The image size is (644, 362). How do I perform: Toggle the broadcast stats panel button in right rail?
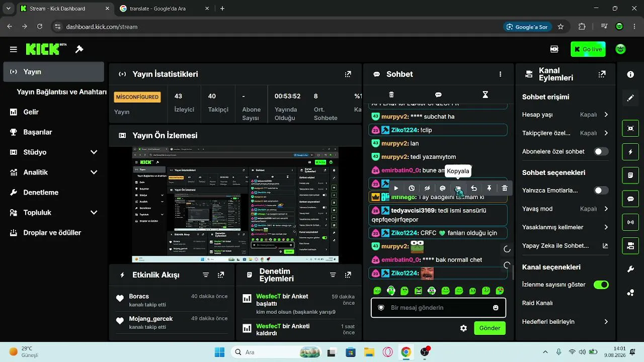tap(630, 222)
